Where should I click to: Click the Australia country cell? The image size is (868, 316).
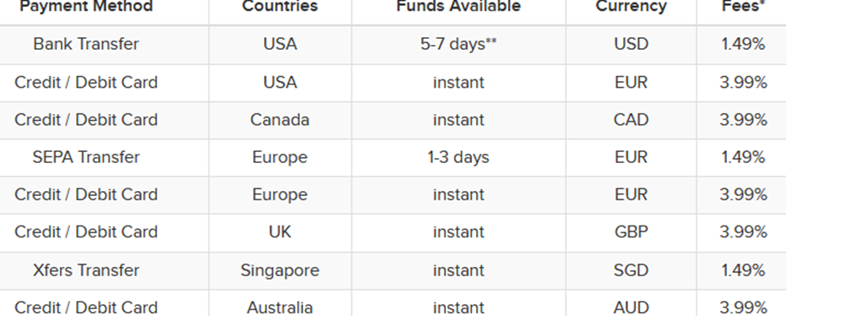click(x=280, y=307)
